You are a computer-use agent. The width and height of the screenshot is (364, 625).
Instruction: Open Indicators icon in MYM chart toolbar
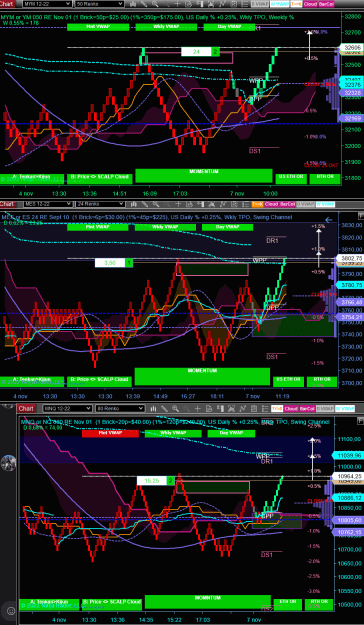point(222,4)
